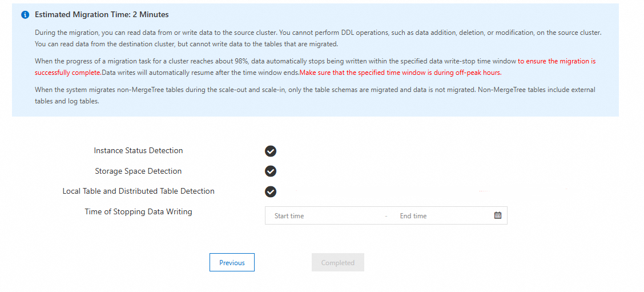The height and width of the screenshot is (292, 644).
Task: Select the Instance Status Detection label
Action: point(138,151)
